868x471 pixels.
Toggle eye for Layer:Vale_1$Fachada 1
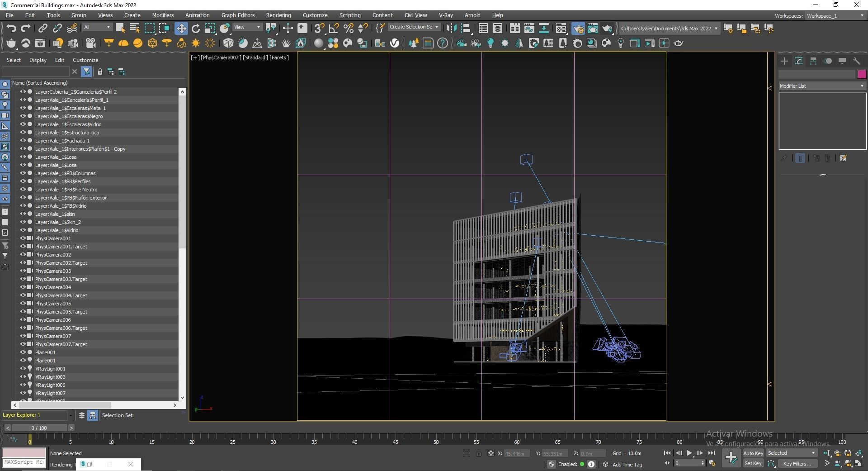[x=23, y=140]
